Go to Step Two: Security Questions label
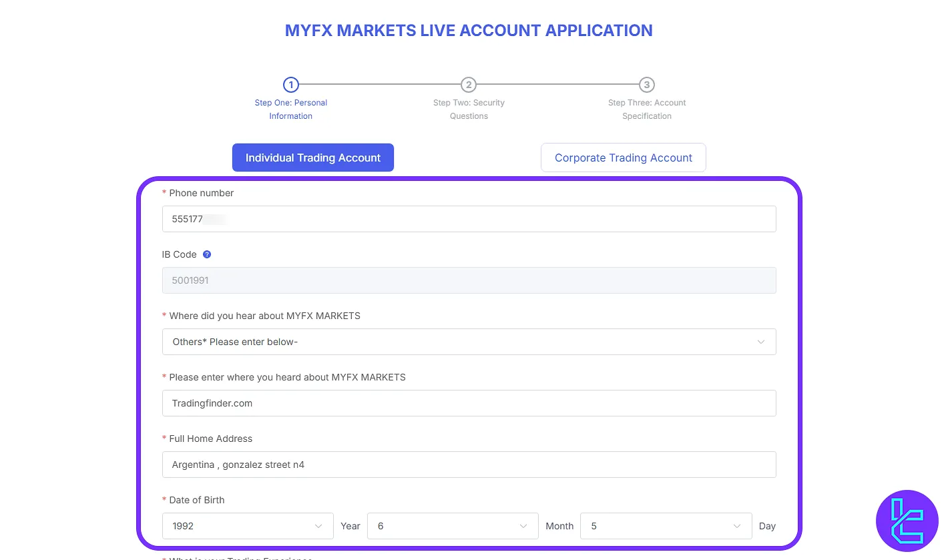This screenshot has height=560, width=948. [469, 109]
